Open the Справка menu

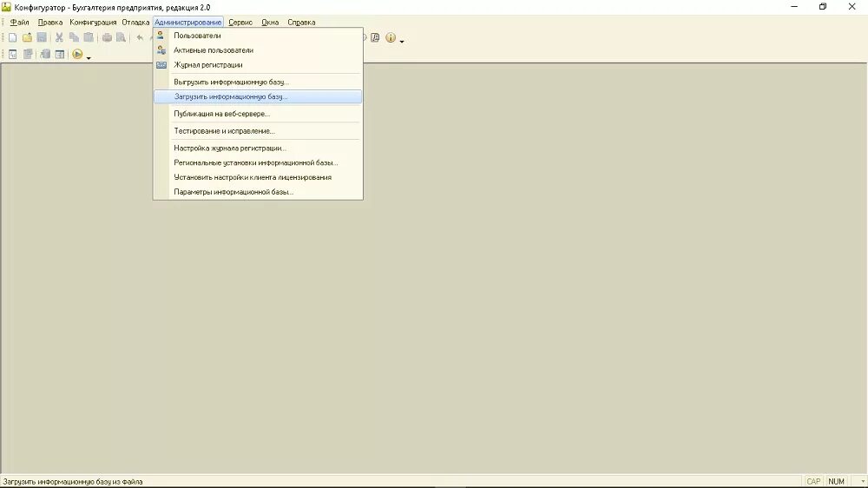pos(301,23)
